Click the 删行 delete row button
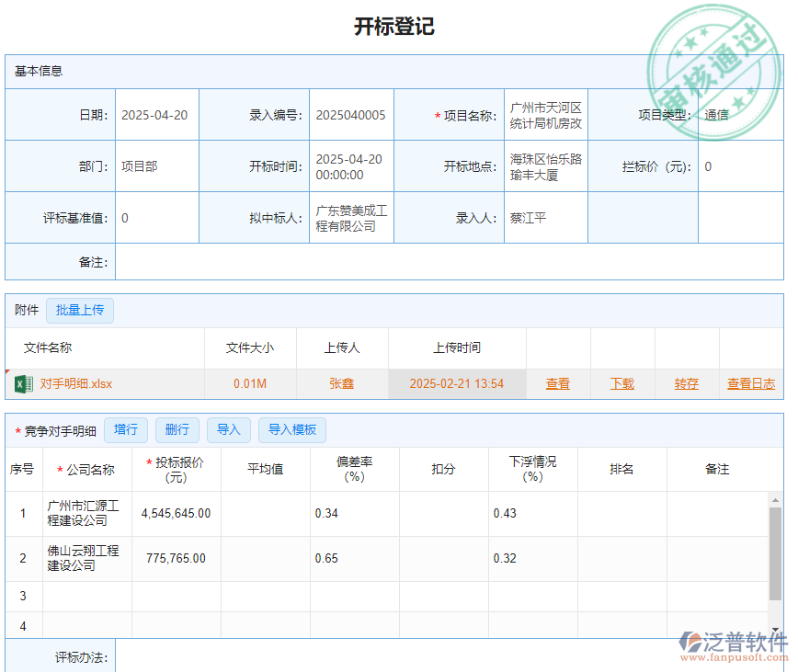This screenshot has width=798, height=672. click(x=177, y=429)
